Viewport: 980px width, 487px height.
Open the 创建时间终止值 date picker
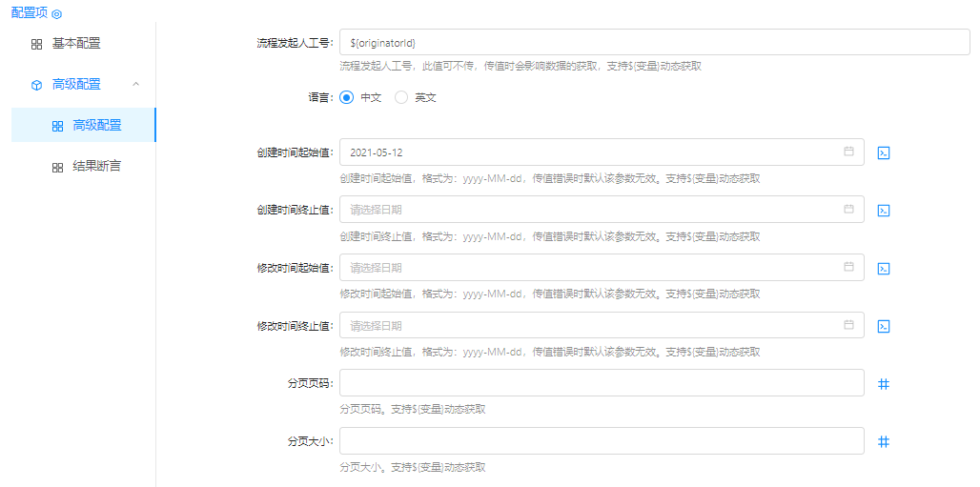pos(591,210)
